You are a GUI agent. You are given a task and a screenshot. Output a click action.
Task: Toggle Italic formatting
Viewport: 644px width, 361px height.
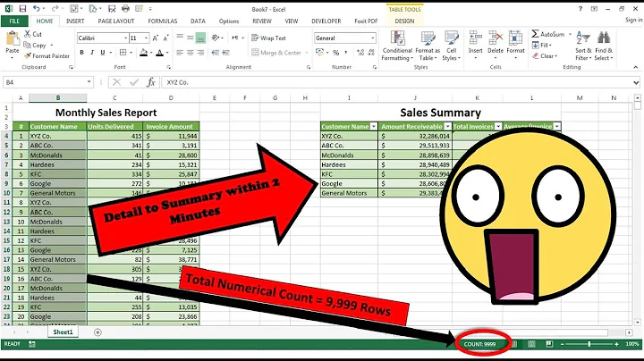click(x=92, y=53)
